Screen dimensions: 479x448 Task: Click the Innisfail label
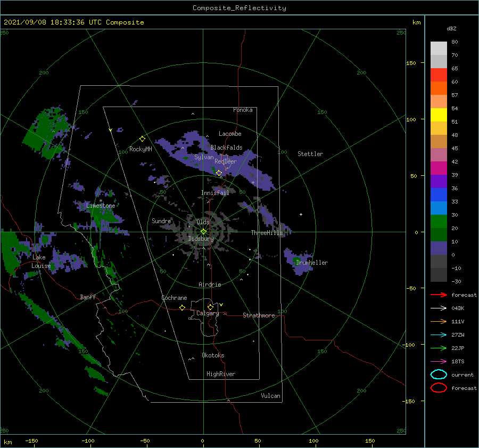(215, 193)
